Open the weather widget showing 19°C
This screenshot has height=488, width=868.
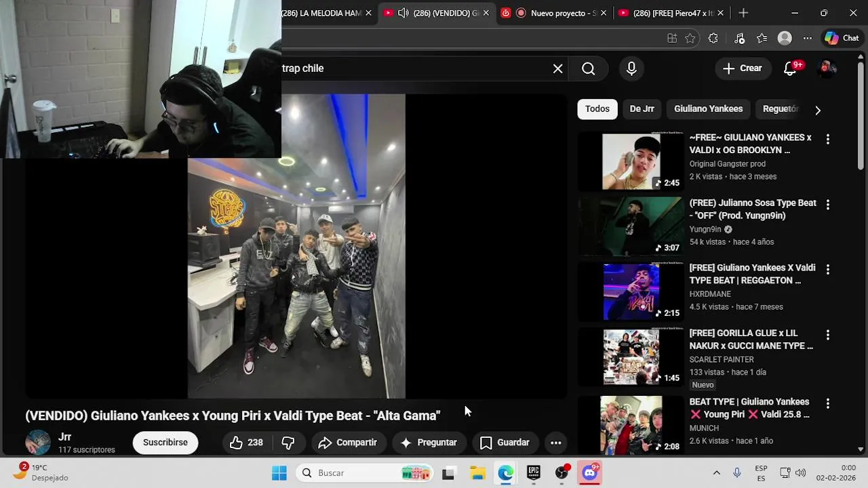(x=42, y=472)
